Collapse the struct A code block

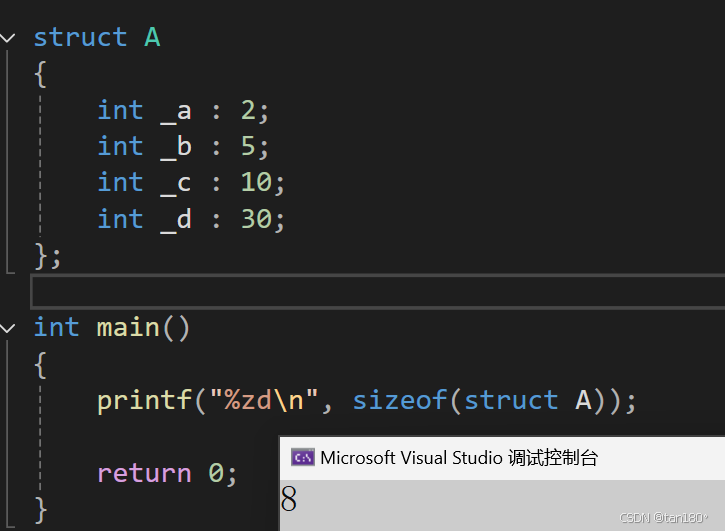pyautogui.click(x=8, y=38)
